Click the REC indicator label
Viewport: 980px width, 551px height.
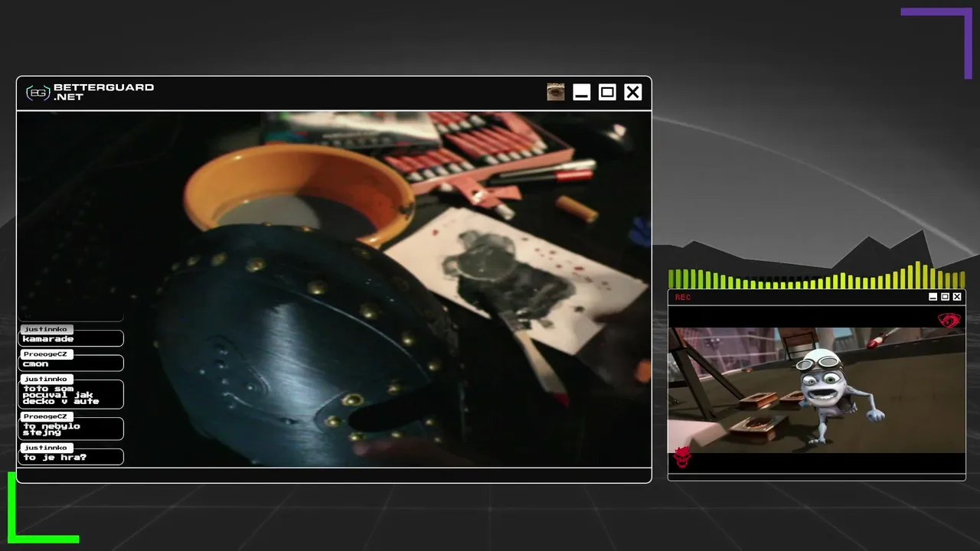pyautogui.click(x=683, y=297)
